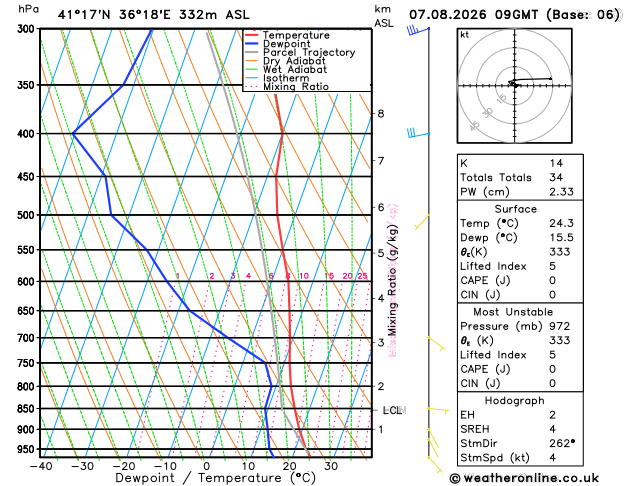The image size is (629, 486).
Task: Click the gray Parcel Trajectory legend swatch
Action: [x=252, y=52]
